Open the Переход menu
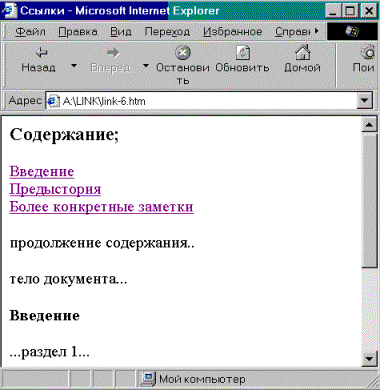Screen dimensions: 380x390 [167, 32]
